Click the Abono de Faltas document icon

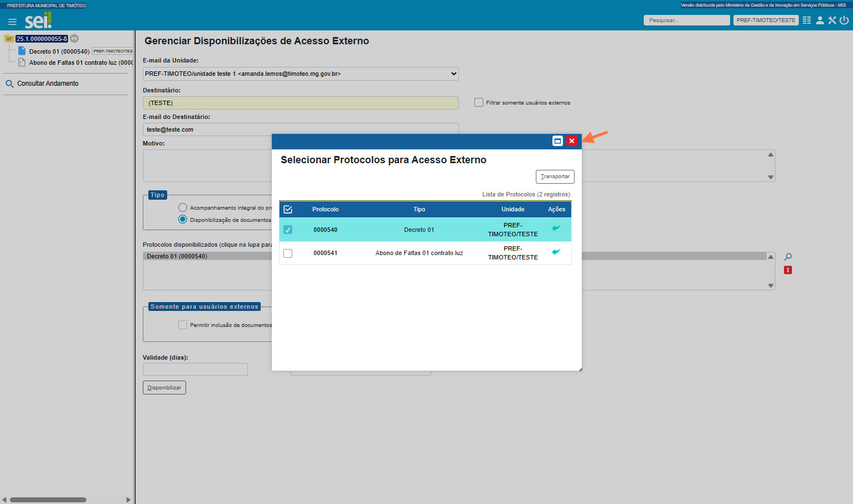22,63
